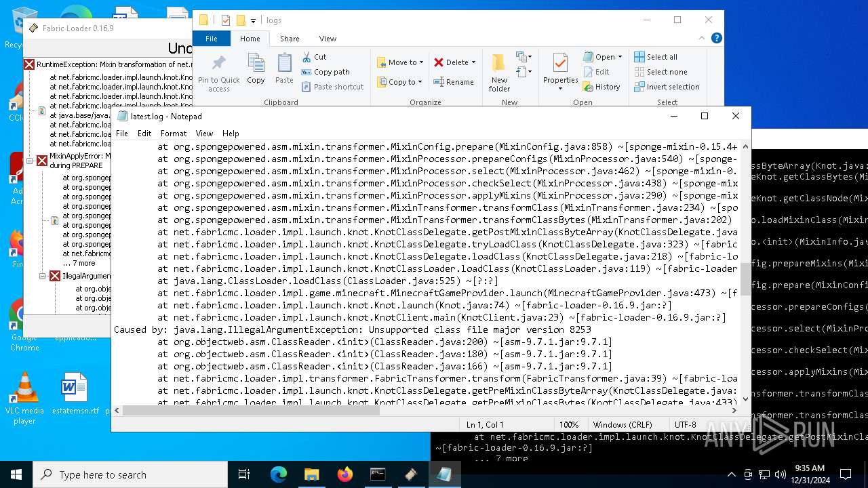The image size is (868, 488).
Task: Open Notepad's Format menu
Action: (174, 134)
